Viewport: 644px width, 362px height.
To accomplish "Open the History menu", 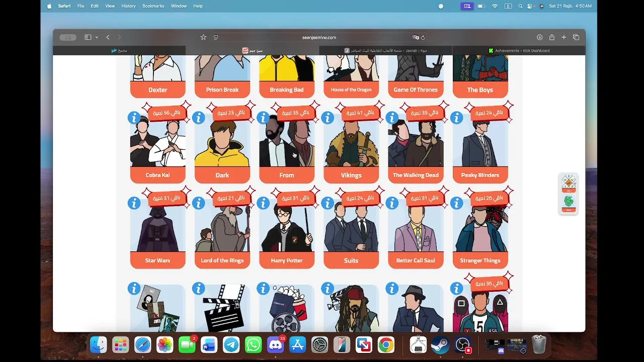I will click(128, 6).
